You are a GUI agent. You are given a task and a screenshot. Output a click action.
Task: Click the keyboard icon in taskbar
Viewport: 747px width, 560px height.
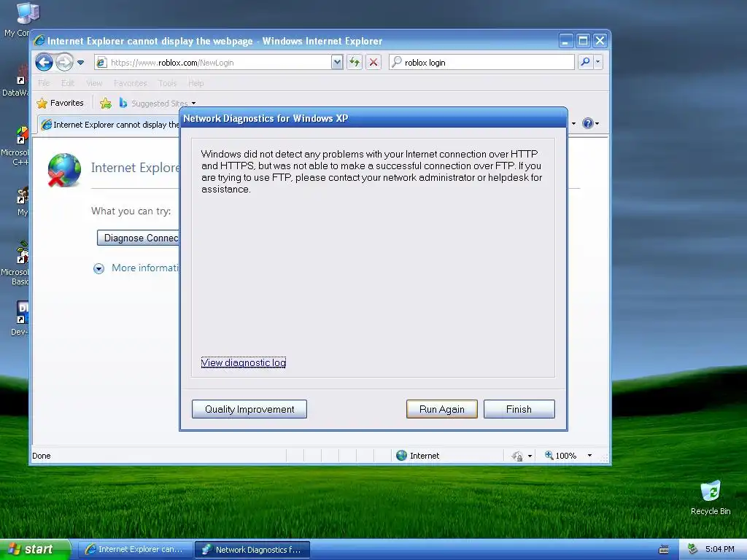[664, 550]
